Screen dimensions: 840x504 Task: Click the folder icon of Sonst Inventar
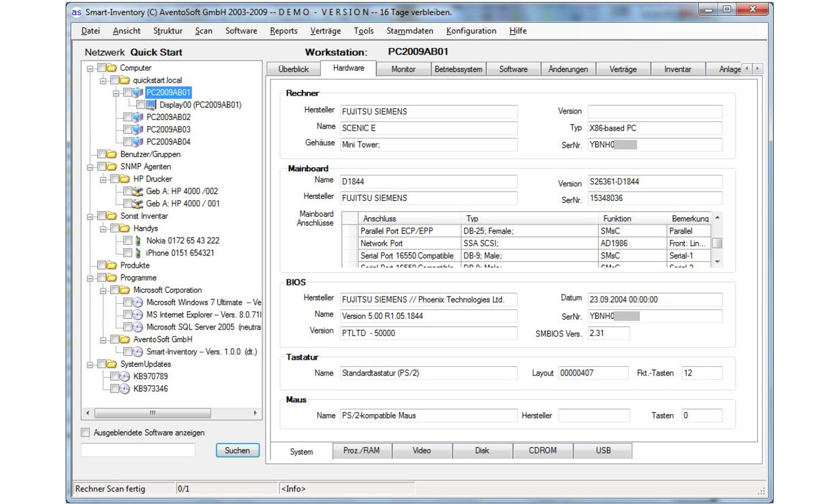click(x=112, y=216)
